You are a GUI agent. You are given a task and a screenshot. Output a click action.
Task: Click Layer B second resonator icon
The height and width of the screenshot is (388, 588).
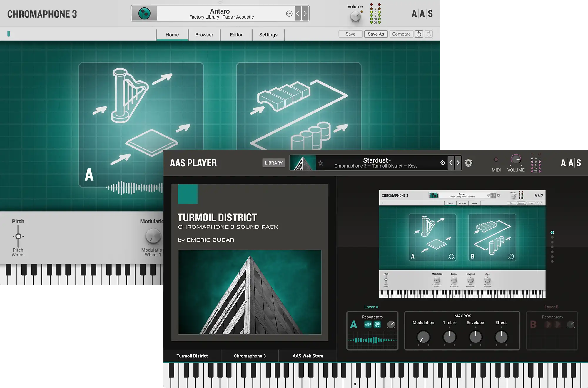557,325
